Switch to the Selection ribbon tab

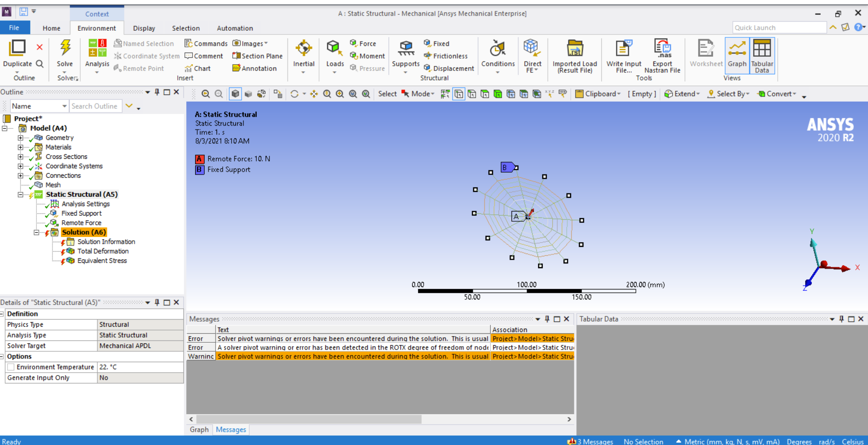click(186, 28)
